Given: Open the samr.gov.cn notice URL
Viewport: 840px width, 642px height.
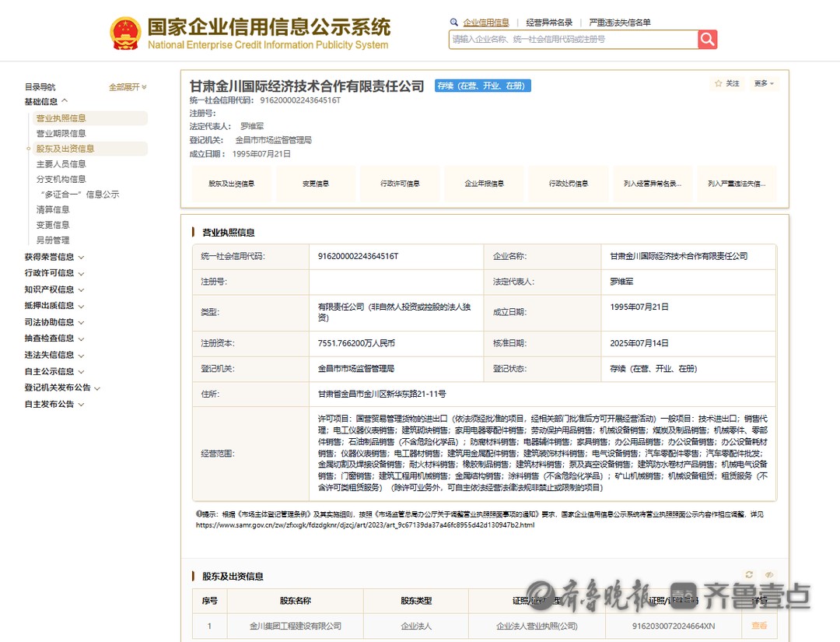Looking at the screenshot, I should (364, 525).
